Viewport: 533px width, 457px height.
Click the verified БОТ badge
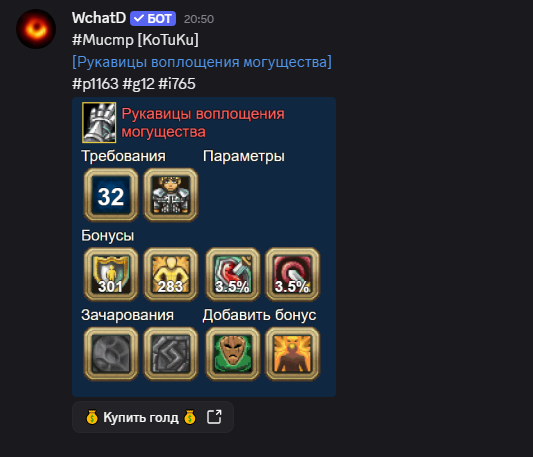153,18
